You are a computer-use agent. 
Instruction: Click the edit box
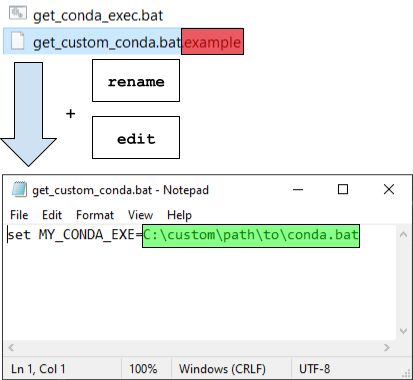pyautogui.click(x=136, y=137)
